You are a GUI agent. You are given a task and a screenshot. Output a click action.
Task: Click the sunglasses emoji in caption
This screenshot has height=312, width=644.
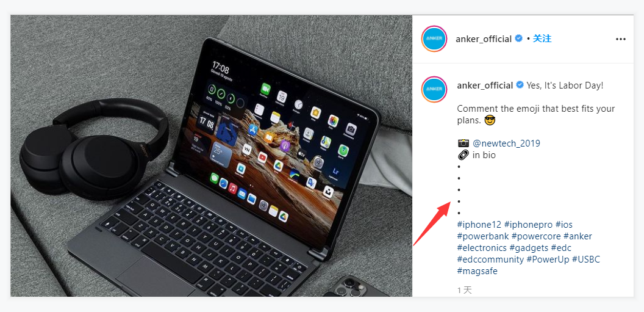click(x=490, y=120)
